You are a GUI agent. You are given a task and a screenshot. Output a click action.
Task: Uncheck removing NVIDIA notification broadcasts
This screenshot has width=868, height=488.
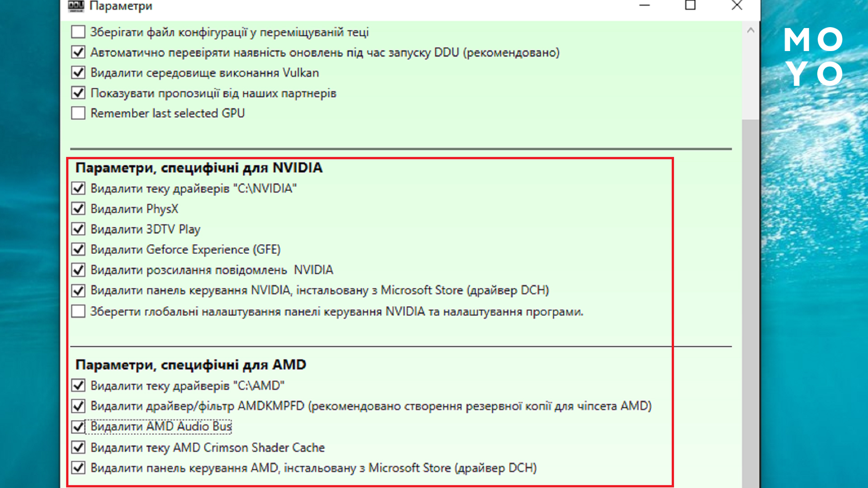[78, 270]
